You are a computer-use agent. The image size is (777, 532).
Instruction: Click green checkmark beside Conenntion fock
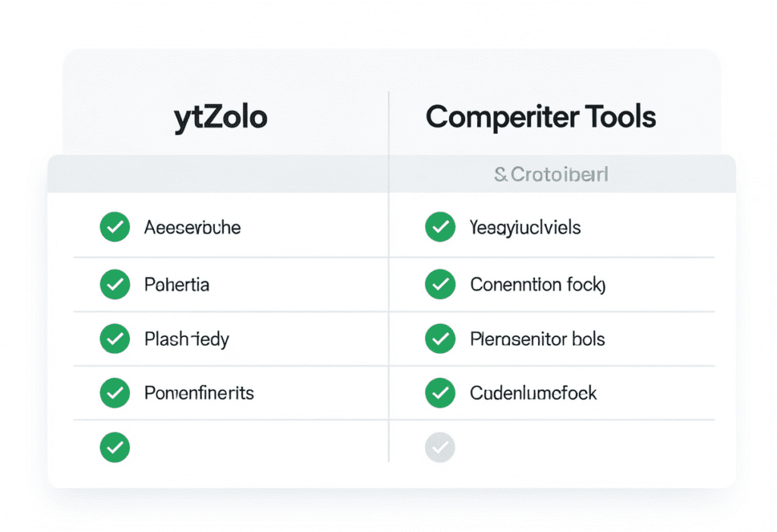click(440, 285)
